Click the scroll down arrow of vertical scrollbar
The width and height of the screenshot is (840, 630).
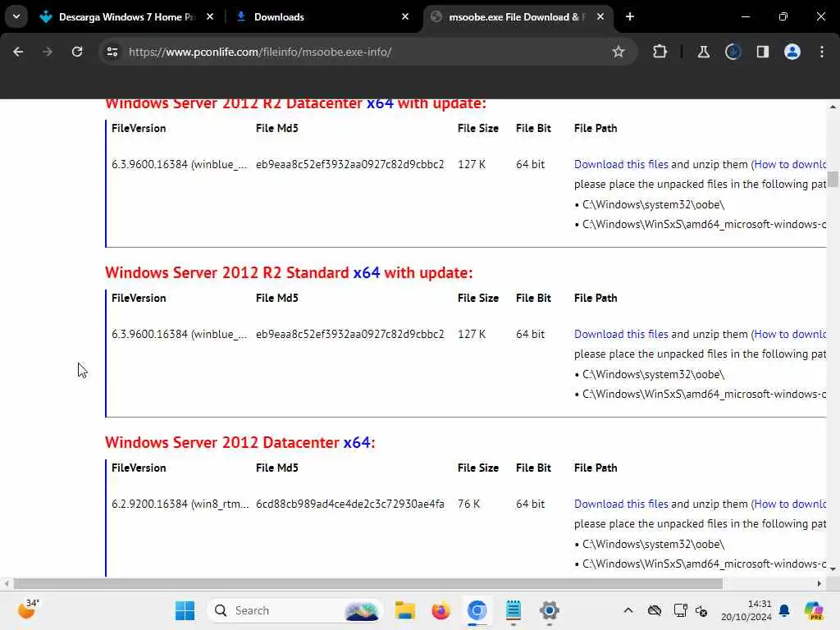click(x=833, y=569)
